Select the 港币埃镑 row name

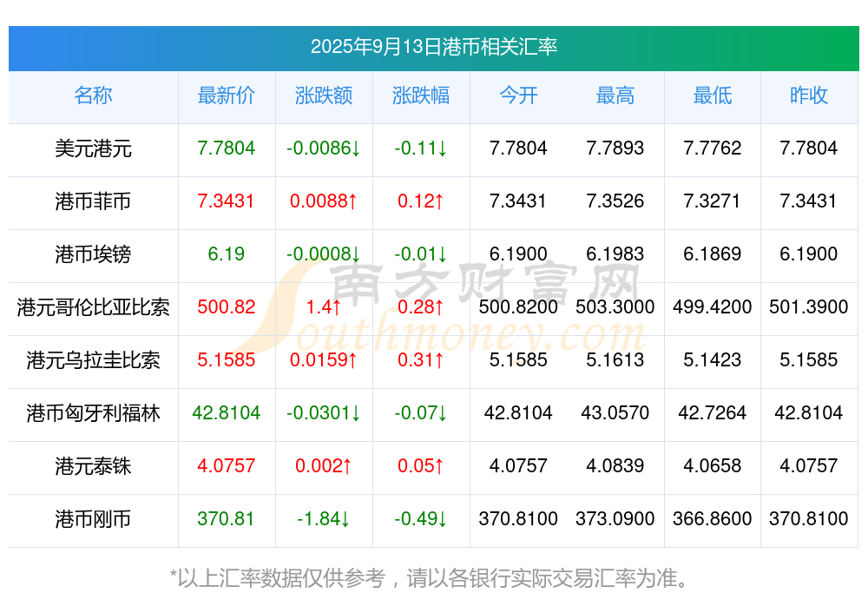coord(93,254)
